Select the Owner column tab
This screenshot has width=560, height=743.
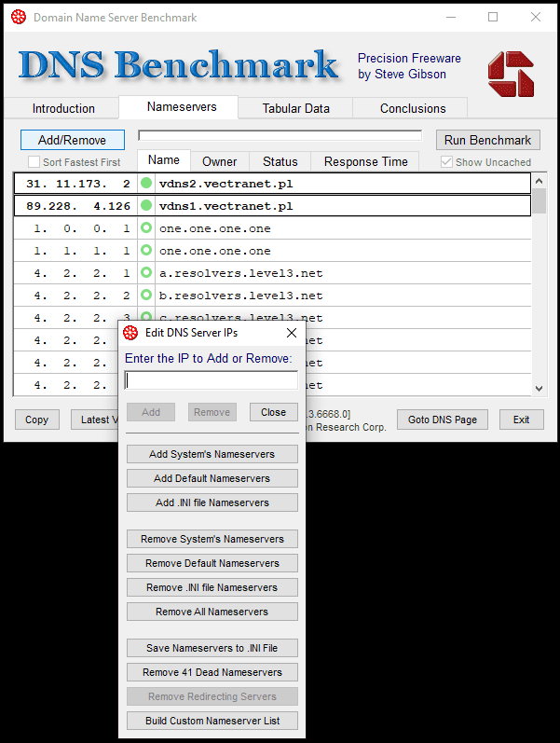point(219,161)
